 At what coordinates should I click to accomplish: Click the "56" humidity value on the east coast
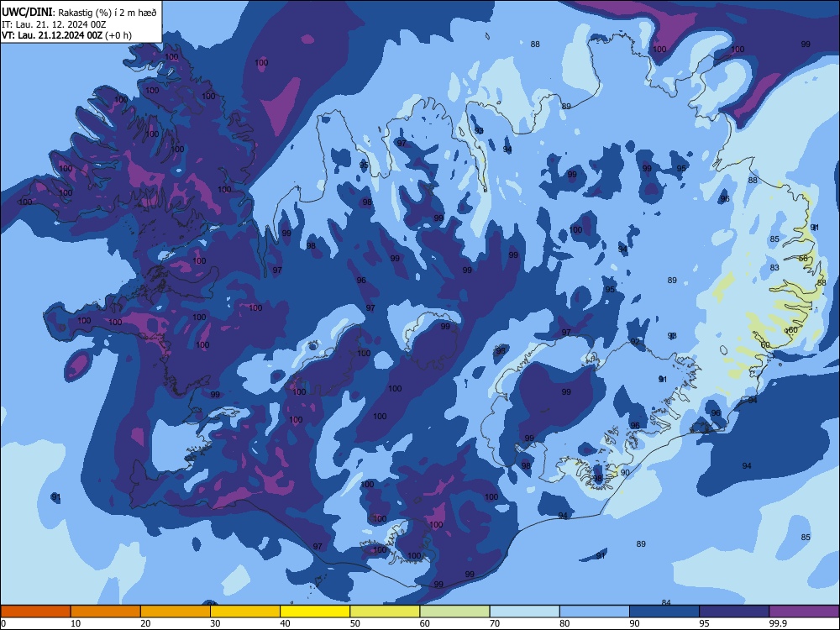[x=803, y=258]
